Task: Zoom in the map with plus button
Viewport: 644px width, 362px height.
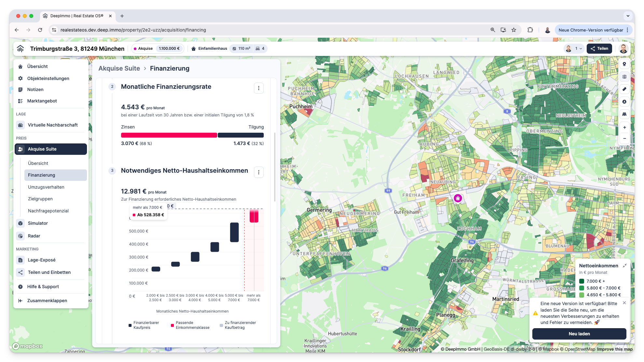Action: (624, 127)
